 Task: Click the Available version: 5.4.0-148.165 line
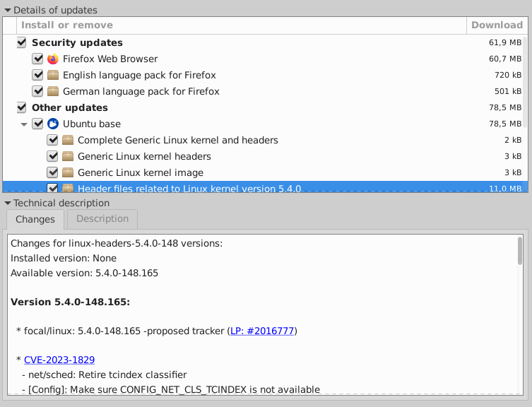pyautogui.click(x=84, y=273)
